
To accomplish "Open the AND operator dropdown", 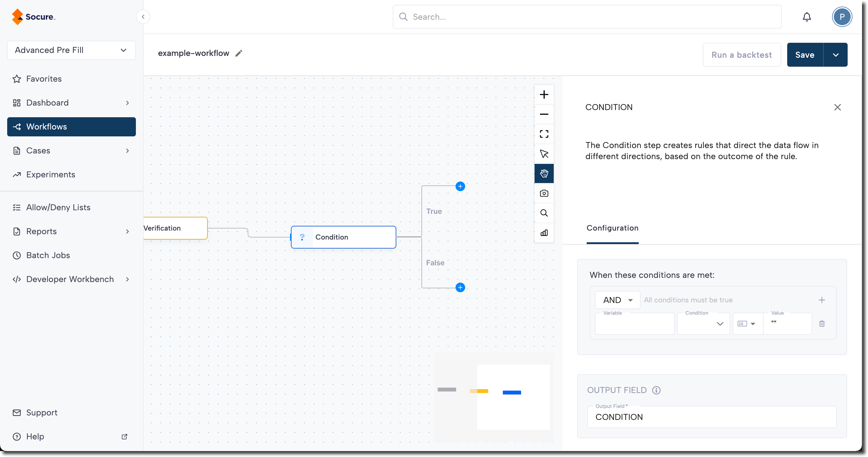I will pos(617,300).
